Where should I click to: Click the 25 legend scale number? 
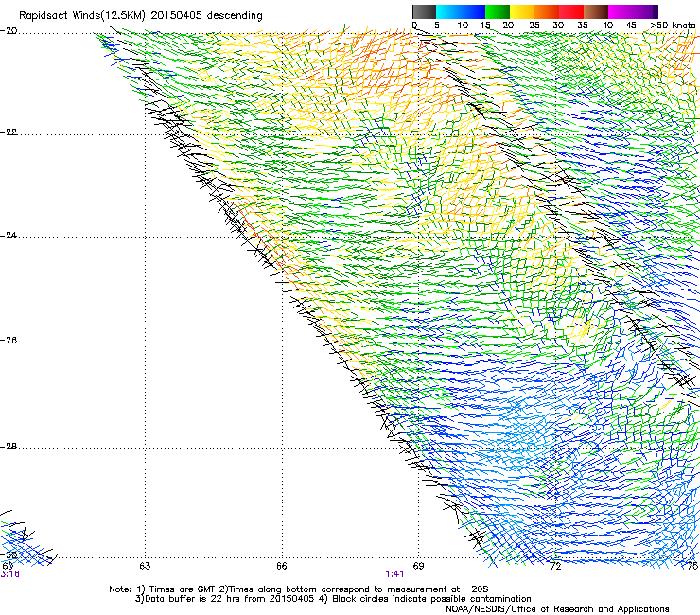click(x=534, y=26)
